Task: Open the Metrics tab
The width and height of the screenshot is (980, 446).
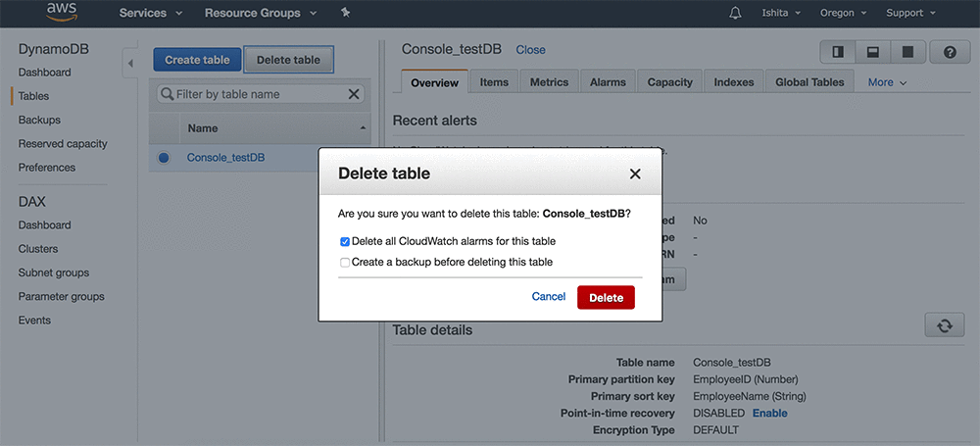Action: 550,82
